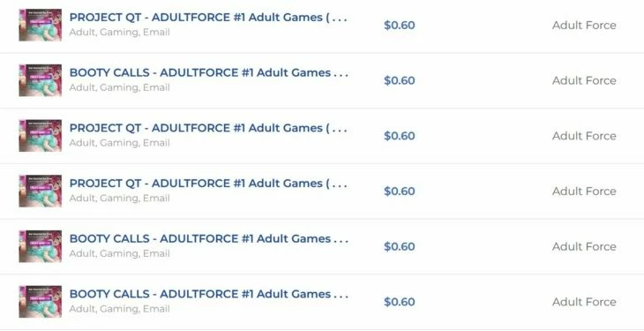Click the $0.60 payout in the last row

400,301
